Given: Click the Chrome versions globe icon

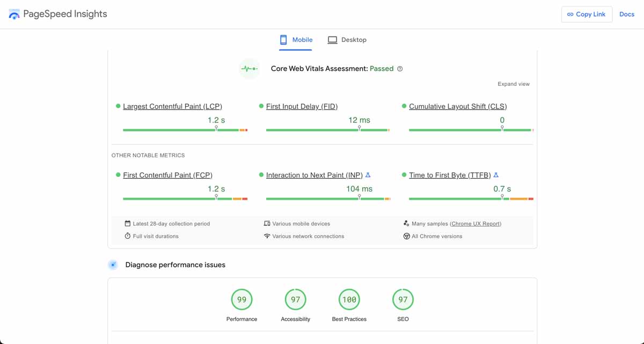Looking at the screenshot, I should click(407, 236).
